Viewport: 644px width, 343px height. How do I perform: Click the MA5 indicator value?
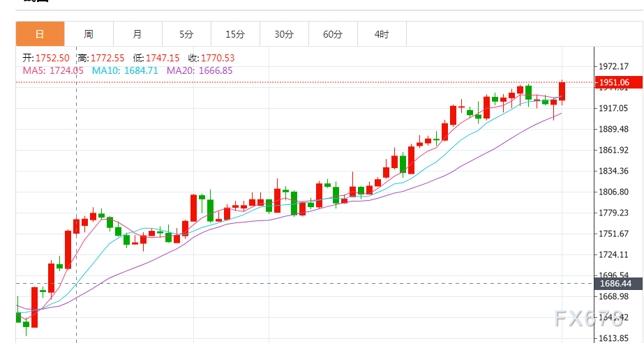[x=53, y=70]
